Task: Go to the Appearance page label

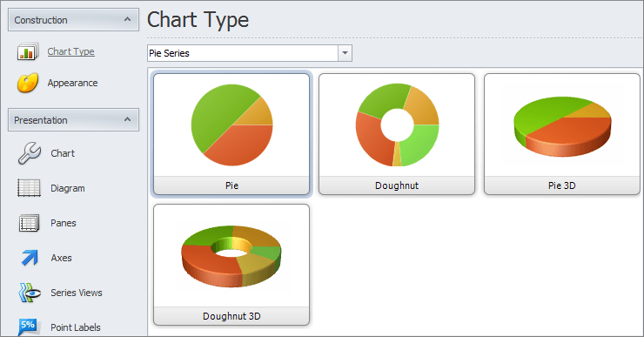Action: click(72, 83)
